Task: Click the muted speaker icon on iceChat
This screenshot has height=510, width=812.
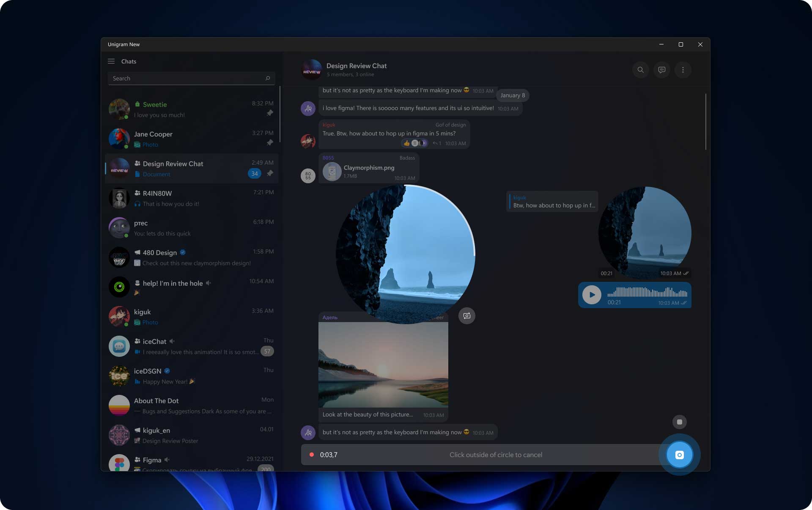Action: (x=172, y=341)
